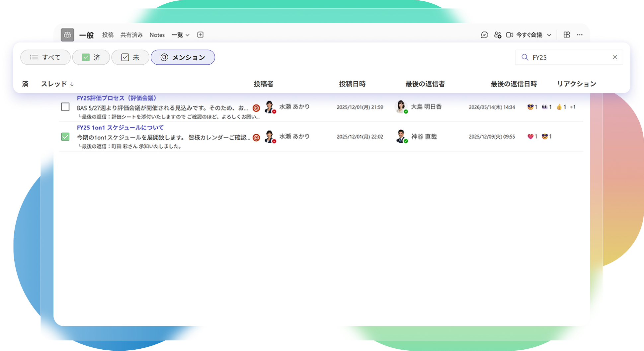Open the conversation chat bubble icon
The image size is (644, 351).
[484, 35]
